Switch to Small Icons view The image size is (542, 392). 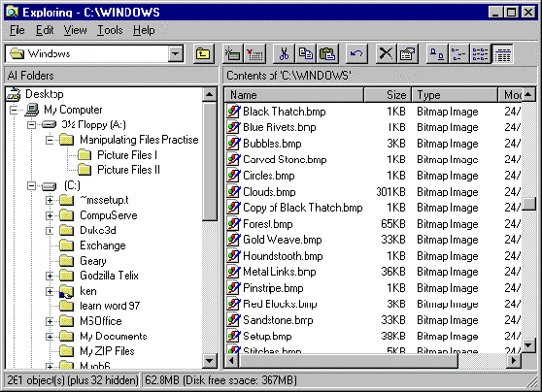click(x=458, y=54)
